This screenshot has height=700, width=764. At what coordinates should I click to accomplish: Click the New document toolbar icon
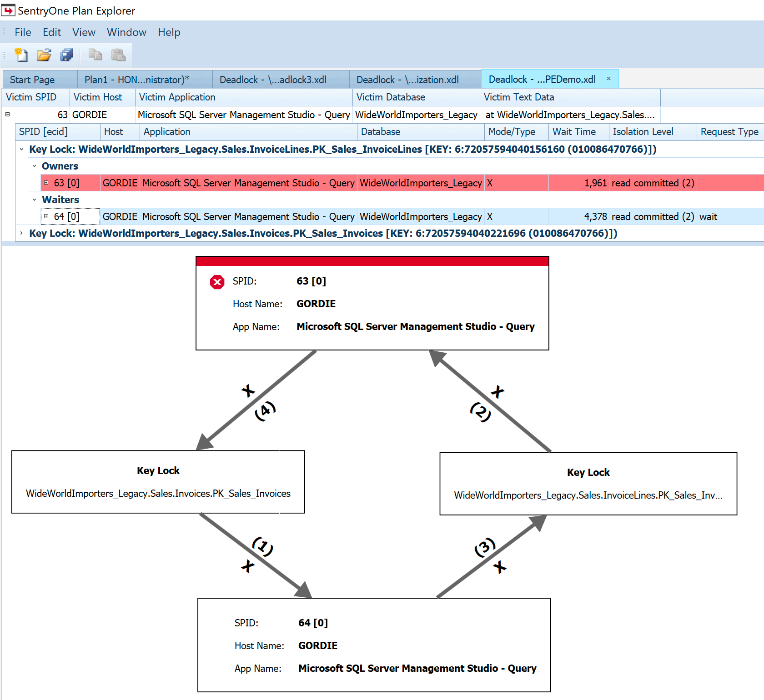coord(21,55)
